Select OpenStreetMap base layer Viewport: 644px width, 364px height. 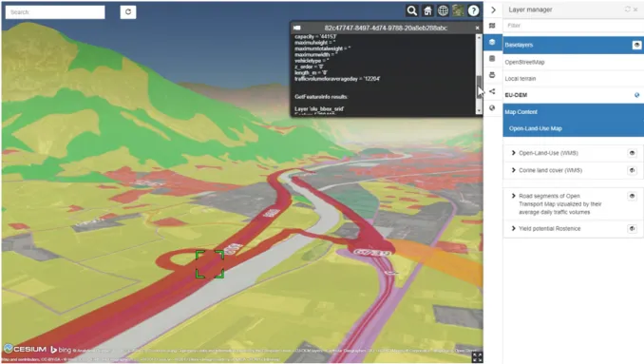[524, 62]
